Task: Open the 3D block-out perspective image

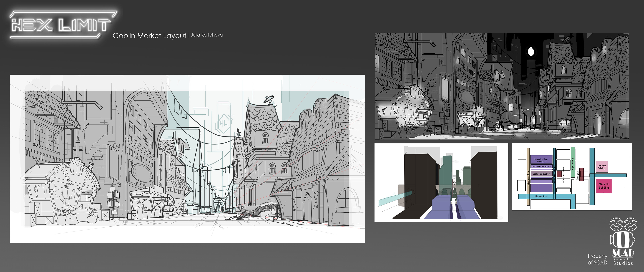Action: pyautogui.click(x=441, y=182)
